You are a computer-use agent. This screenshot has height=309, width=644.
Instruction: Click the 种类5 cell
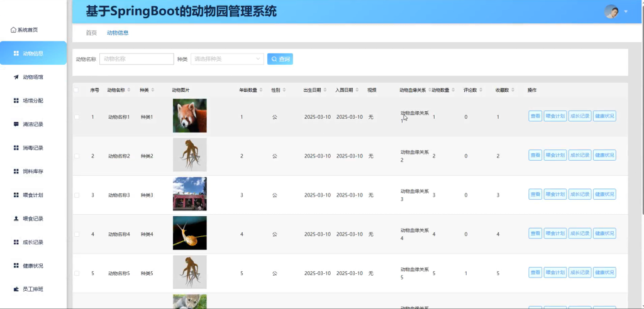click(147, 273)
